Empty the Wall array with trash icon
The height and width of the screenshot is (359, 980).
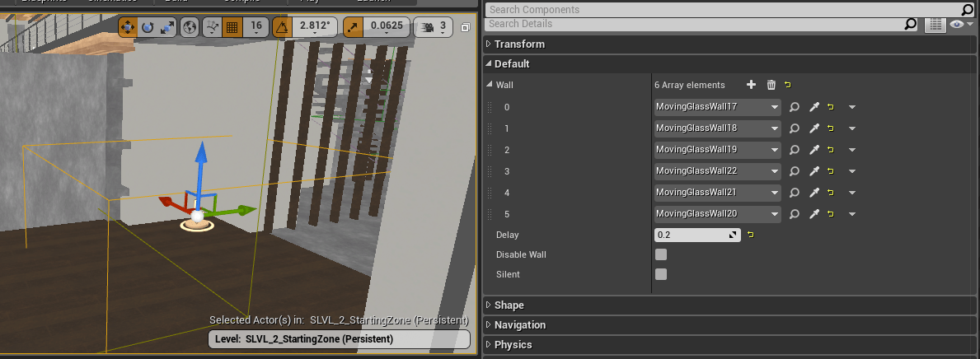click(x=771, y=85)
